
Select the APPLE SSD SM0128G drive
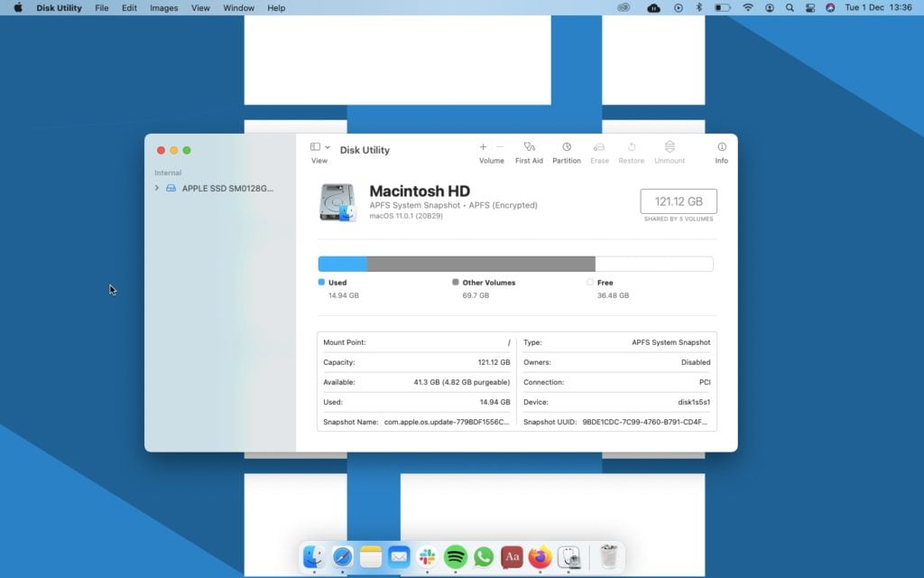[227, 188]
